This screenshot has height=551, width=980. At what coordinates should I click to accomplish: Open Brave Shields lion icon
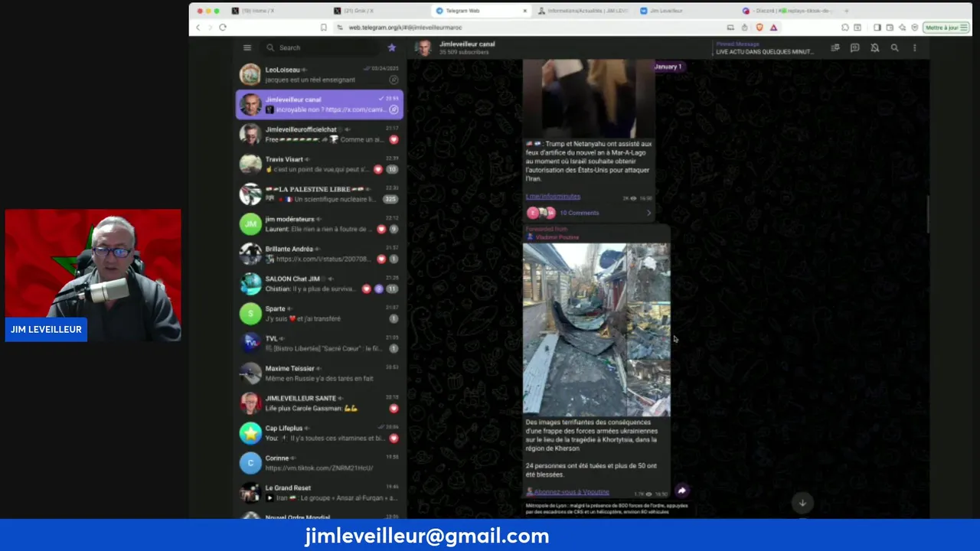759,28
